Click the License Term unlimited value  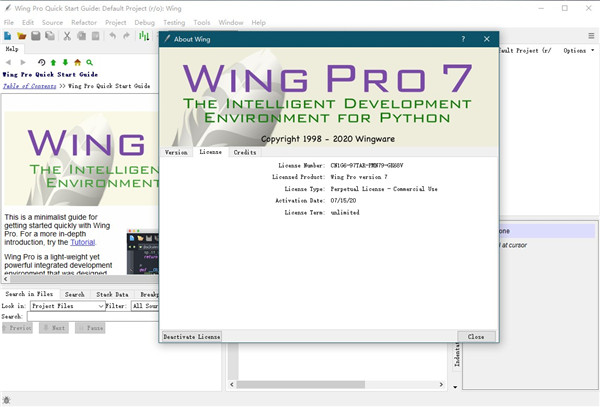(345, 212)
